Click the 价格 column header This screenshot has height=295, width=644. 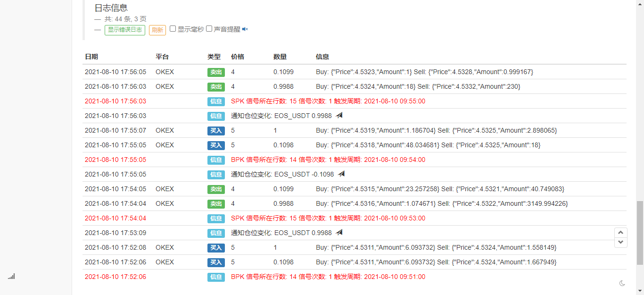[238, 57]
